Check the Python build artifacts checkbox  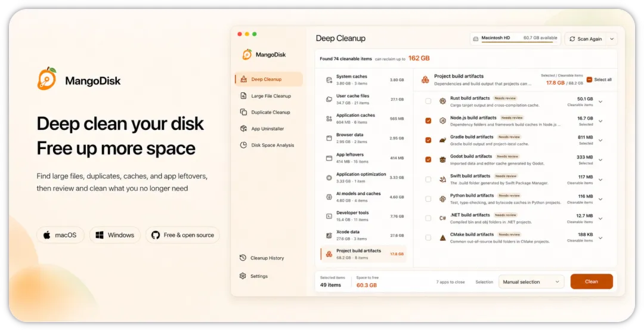coord(428,199)
